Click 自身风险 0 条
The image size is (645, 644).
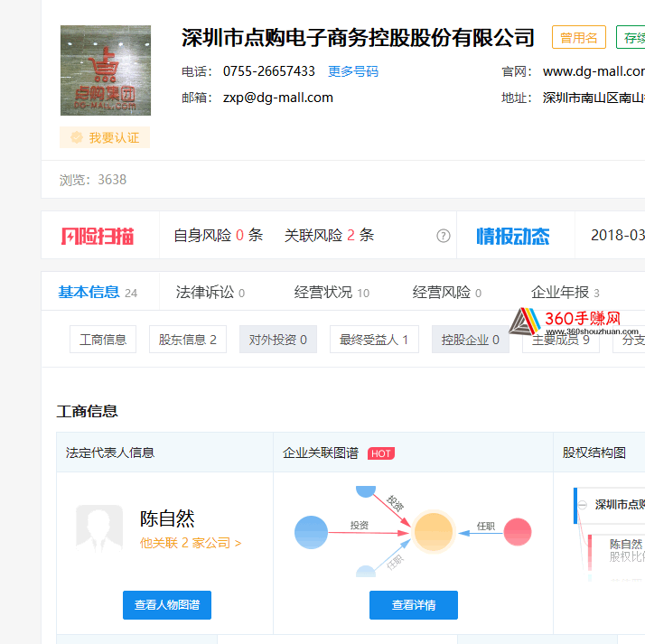click(219, 235)
